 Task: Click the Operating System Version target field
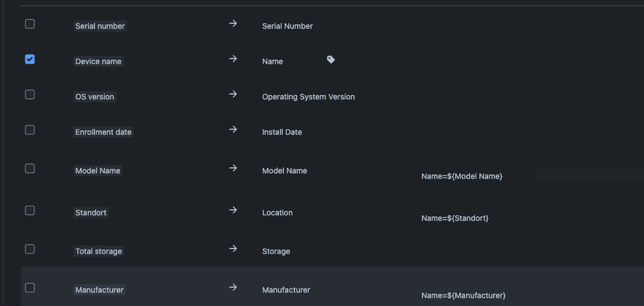tap(308, 97)
